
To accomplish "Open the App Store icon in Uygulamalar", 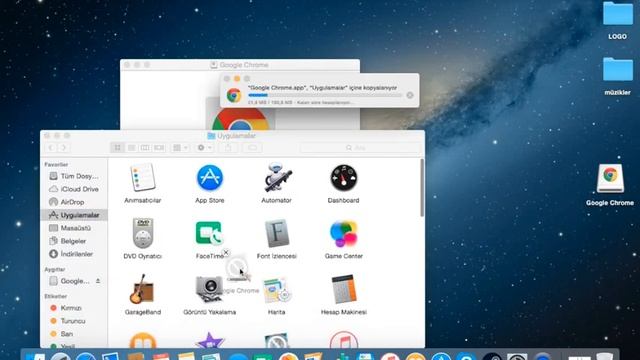I will 210,178.
